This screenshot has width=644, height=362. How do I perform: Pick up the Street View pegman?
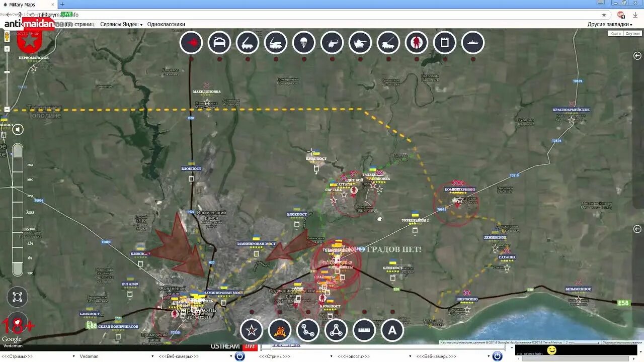click(x=7, y=37)
